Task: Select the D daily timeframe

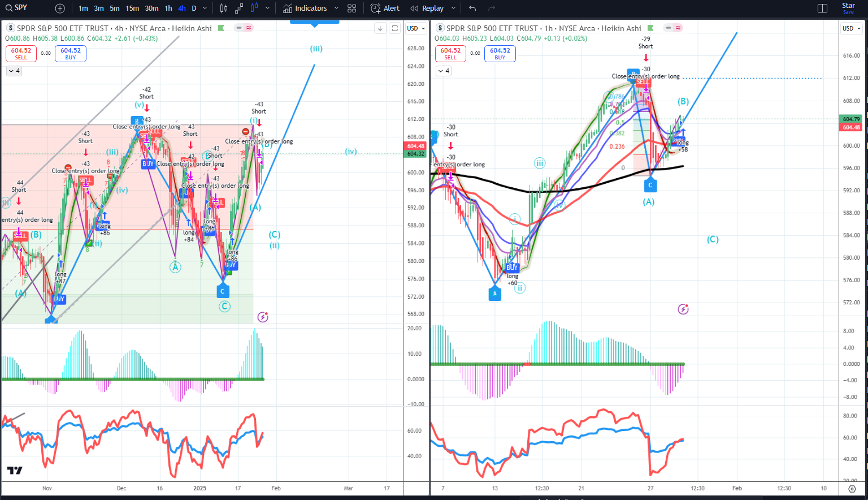Action: (194, 8)
